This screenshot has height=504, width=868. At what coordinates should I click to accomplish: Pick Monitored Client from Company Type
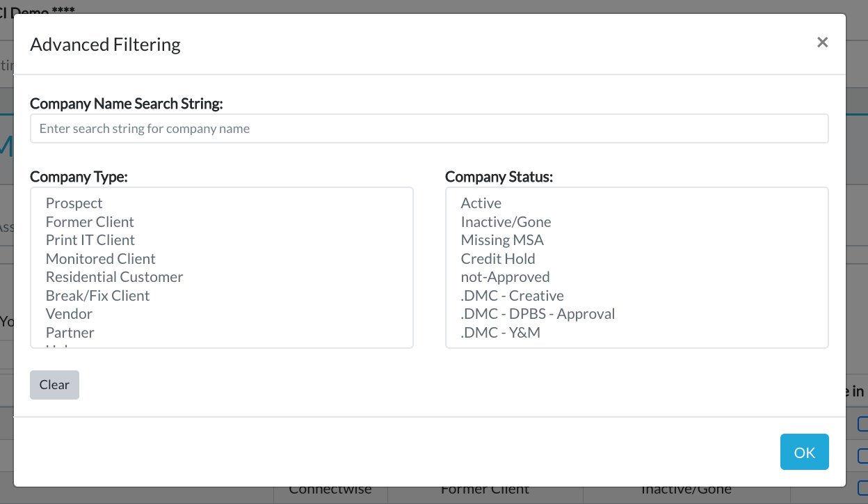pyautogui.click(x=101, y=259)
